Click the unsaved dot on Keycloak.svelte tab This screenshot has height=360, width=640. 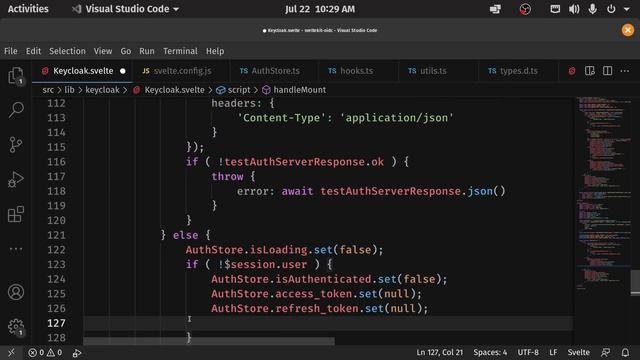123,71
